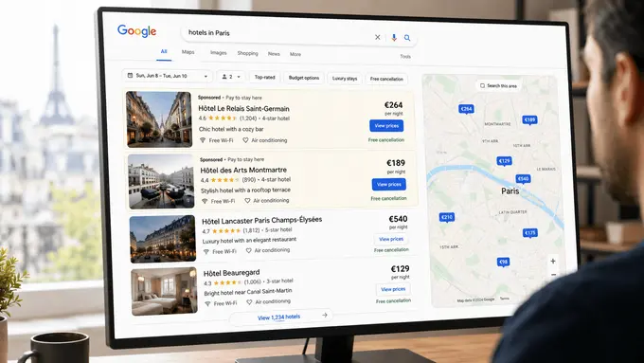Zoom in on the map
Viewport: 644px width, 363px height.
coord(553,261)
